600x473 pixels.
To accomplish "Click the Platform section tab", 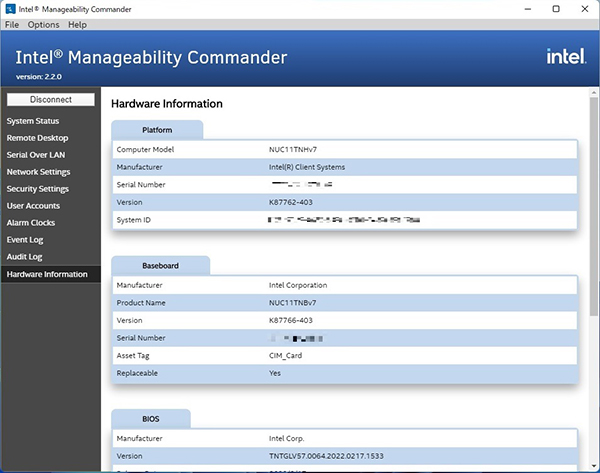I will pyautogui.click(x=157, y=130).
